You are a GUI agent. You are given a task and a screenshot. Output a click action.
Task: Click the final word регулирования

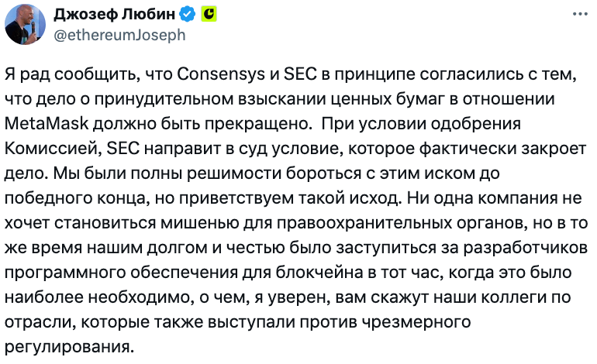pyautogui.click(x=69, y=347)
